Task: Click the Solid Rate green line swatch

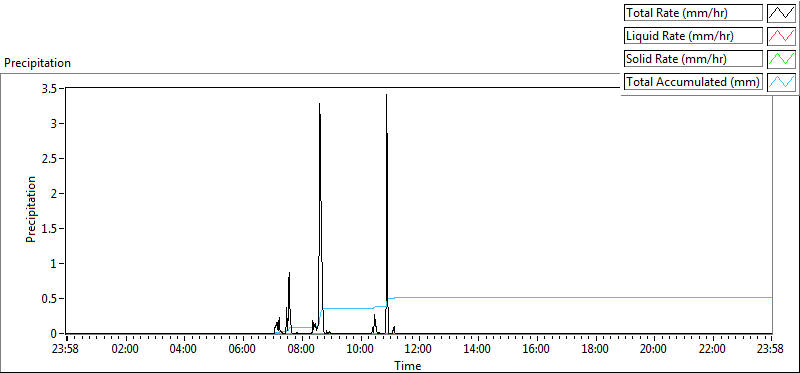Action: (781, 59)
